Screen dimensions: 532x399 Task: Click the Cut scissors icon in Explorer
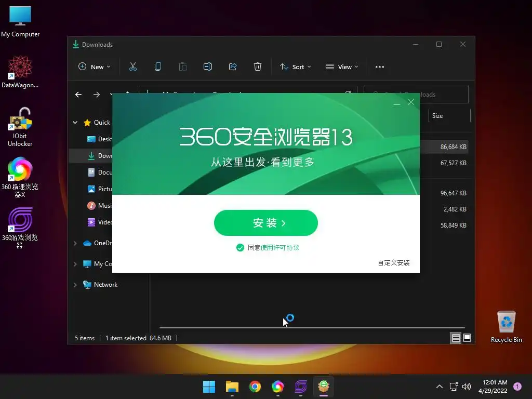(x=133, y=67)
